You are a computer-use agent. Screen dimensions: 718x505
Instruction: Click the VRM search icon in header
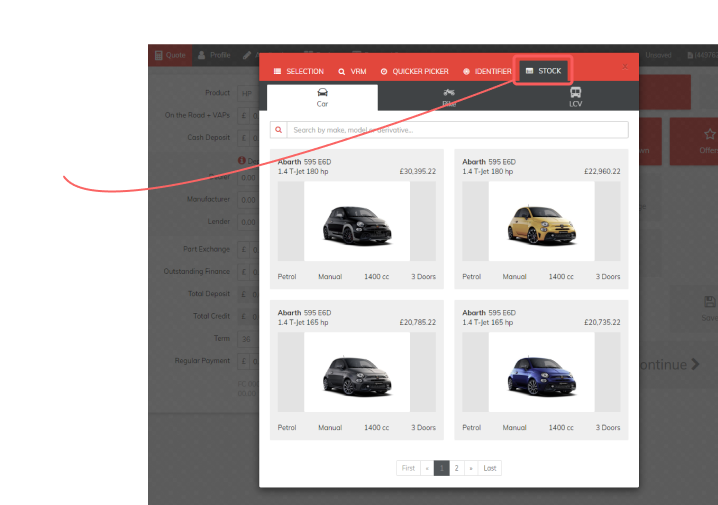342,72
